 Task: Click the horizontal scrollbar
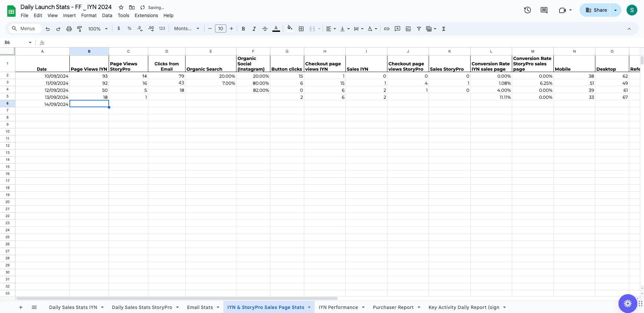(177, 298)
